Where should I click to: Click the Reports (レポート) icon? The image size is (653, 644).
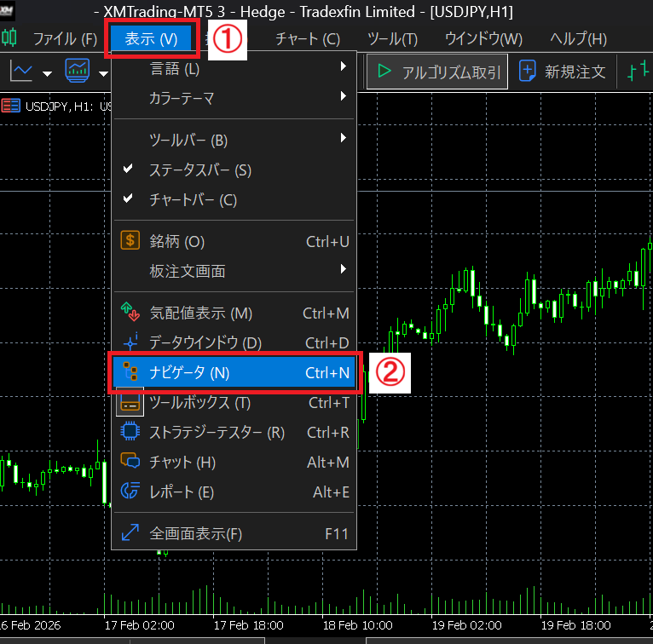130,492
